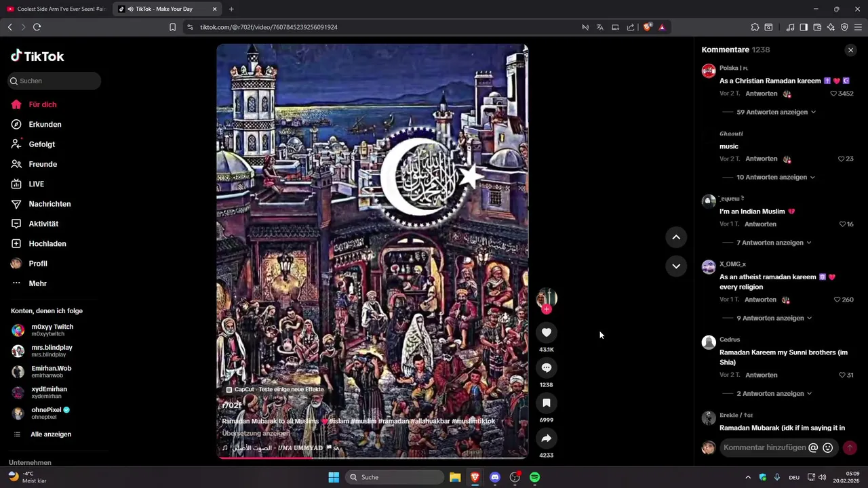
Task: Switch to 'Coolest Side Arm' browser tab
Action: [56, 9]
